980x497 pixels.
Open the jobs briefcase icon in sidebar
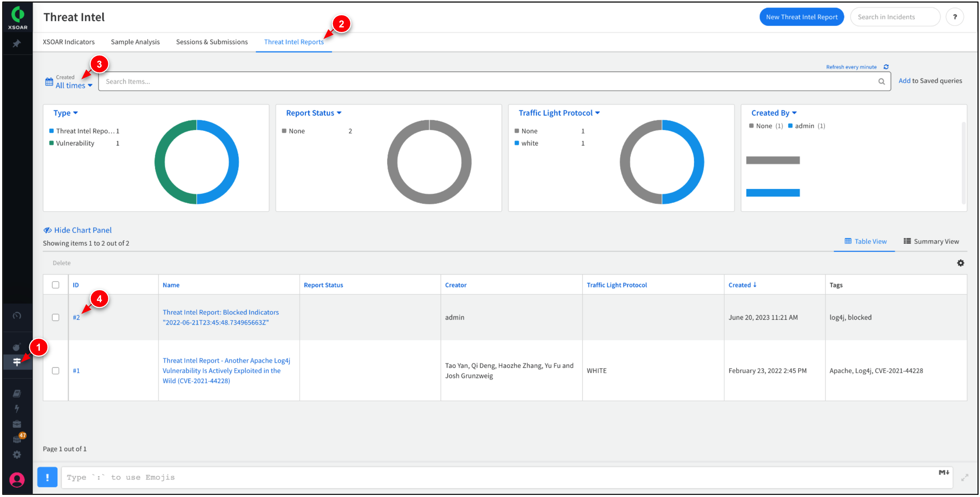[17, 424]
